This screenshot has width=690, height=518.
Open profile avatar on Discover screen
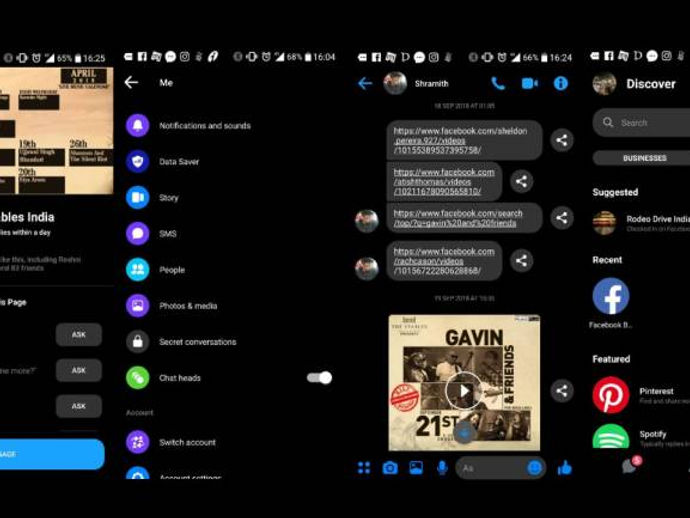[x=604, y=83]
